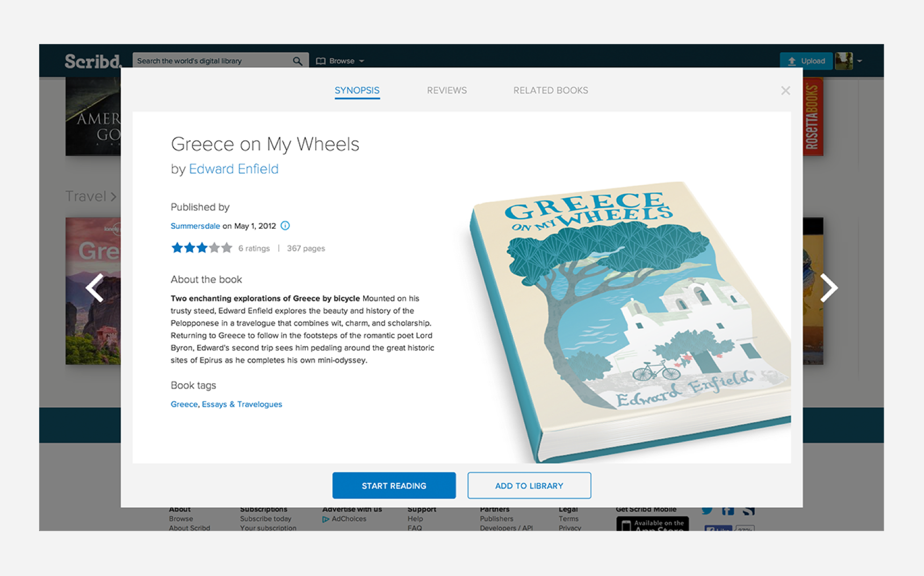Viewport: 924px width, 576px height.
Task: Click the Upload button
Action: click(806, 61)
